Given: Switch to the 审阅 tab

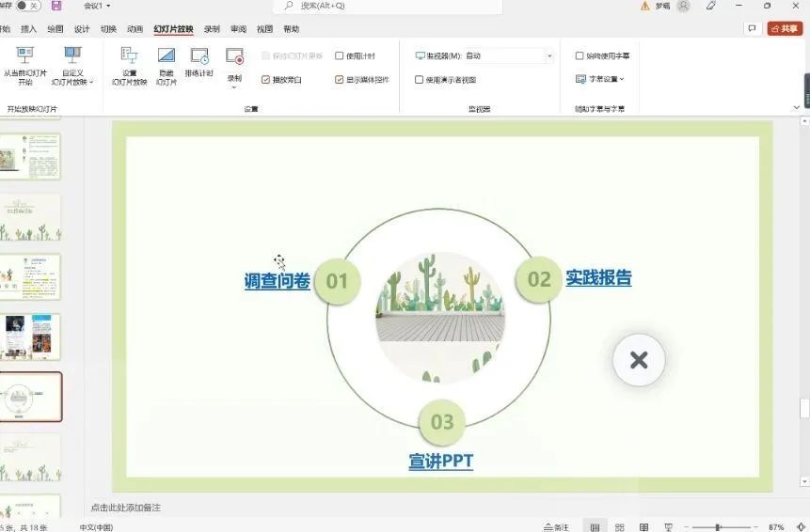Looking at the screenshot, I should (238, 29).
